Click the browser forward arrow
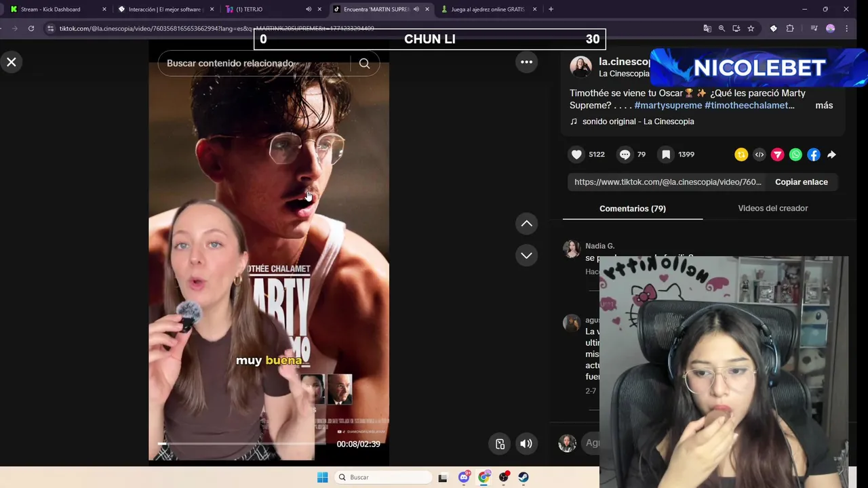Viewport: 868px width, 488px height. [x=15, y=28]
